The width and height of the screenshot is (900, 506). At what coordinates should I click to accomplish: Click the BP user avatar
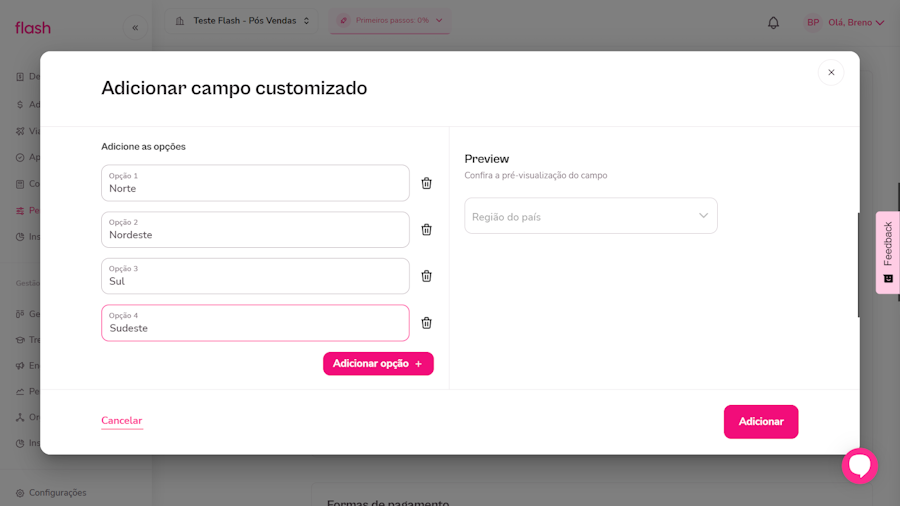point(813,22)
